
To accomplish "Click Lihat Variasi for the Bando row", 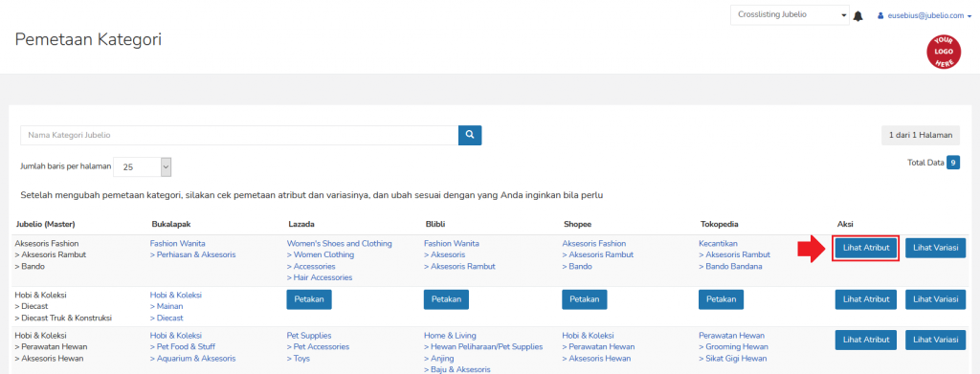I will [x=936, y=248].
